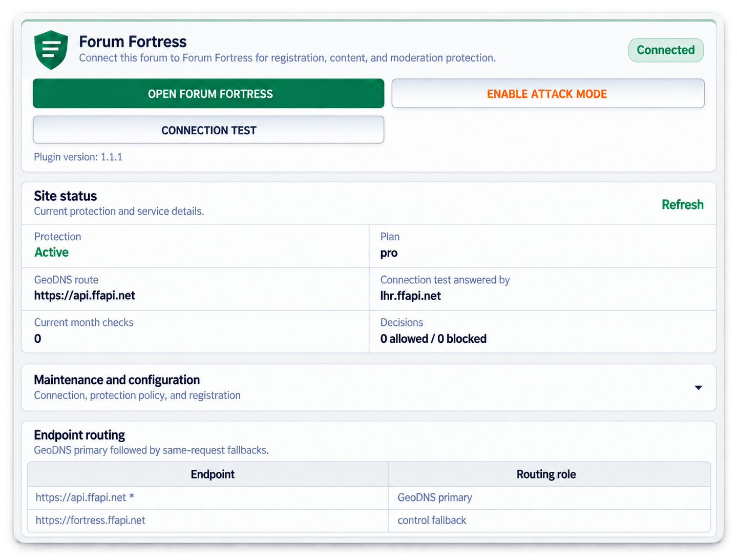The height and width of the screenshot is (560, 737).
Task: Select the https://api.ffapi.net * endpoint row
Action: 369,497
